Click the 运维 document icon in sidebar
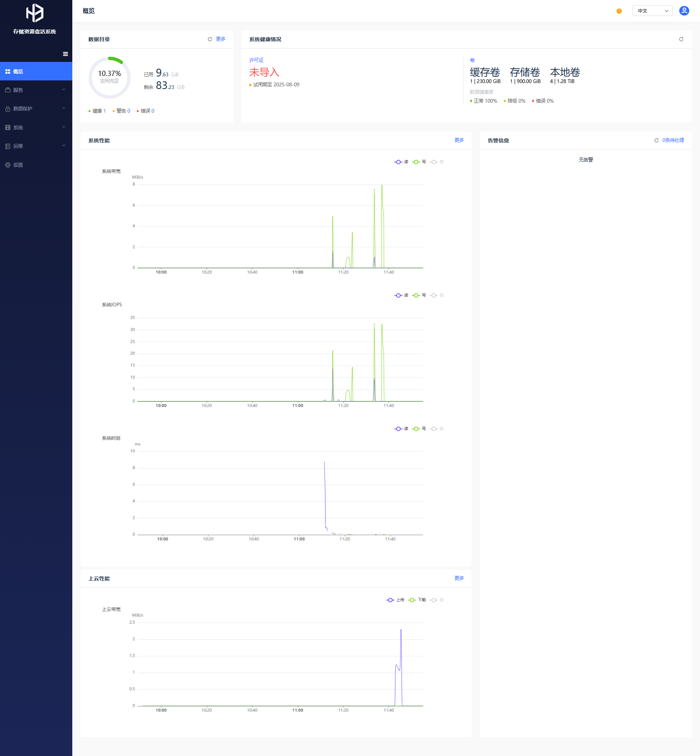Image resolution: width=700 pixels, height=756 pixels. (7, 146)
